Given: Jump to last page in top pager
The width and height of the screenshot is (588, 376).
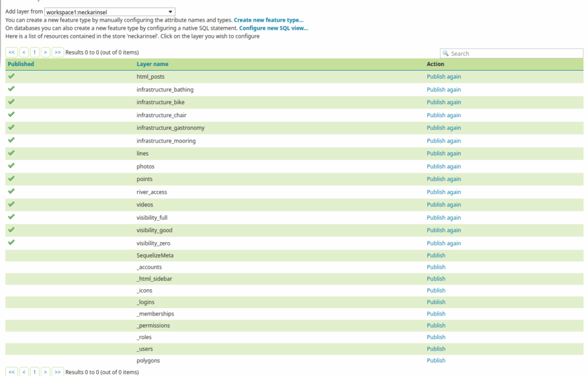Looking at the screenshot, I should (57, 52).
